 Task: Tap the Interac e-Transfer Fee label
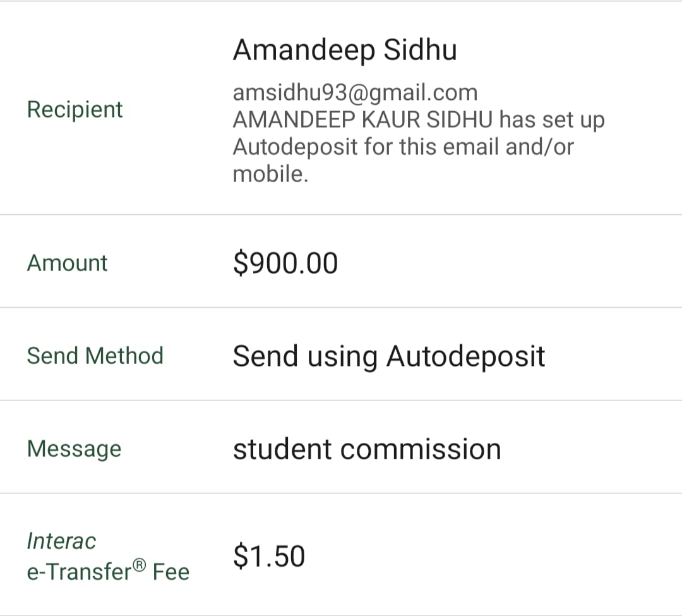click(109, 557)
